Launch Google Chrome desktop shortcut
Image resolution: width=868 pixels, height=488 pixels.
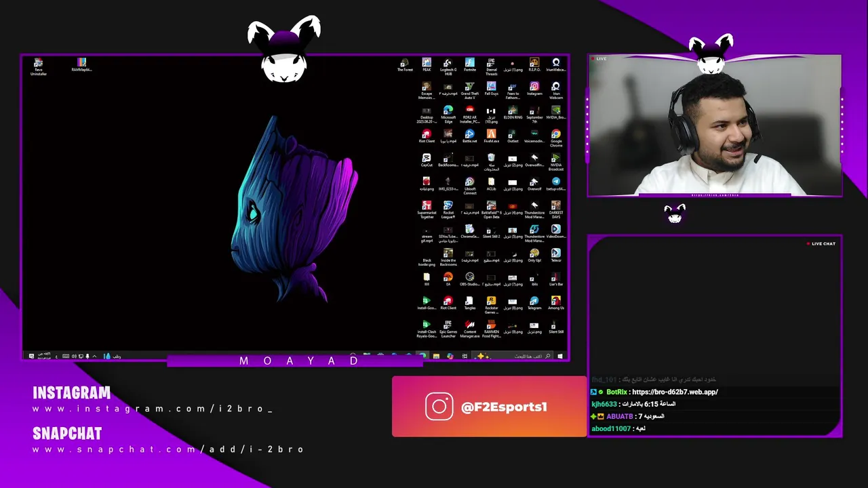556,138
